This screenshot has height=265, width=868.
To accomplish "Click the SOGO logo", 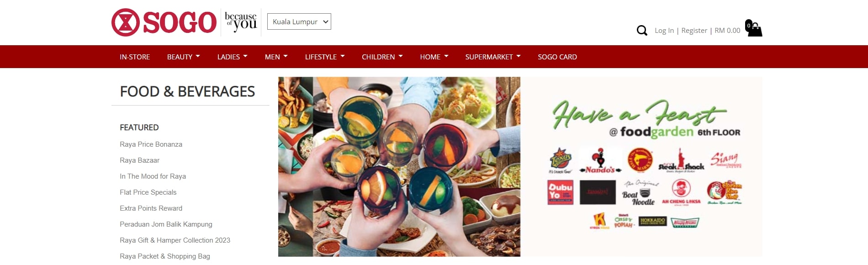I will 164,22.
